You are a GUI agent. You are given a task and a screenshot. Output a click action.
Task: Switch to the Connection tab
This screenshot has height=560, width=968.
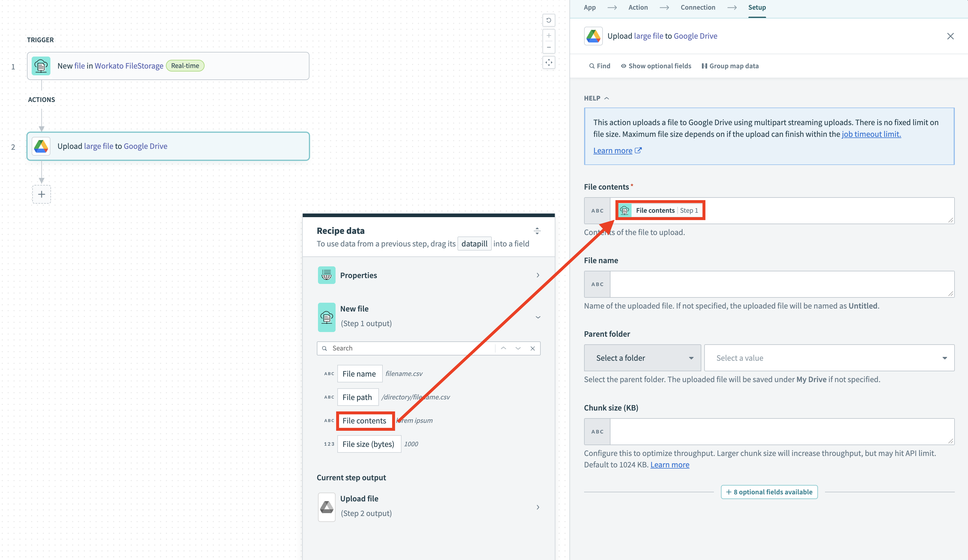(x=697, y=7)
